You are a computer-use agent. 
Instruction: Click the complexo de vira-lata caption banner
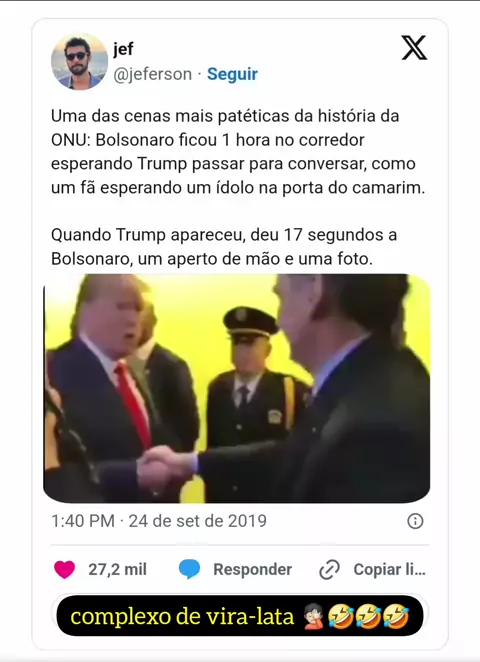point(240,616)
